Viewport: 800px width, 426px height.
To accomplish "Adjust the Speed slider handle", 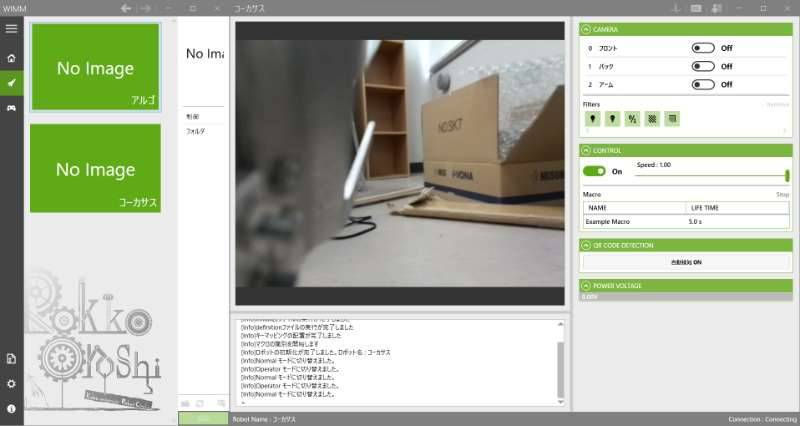I will pos(787,176).
